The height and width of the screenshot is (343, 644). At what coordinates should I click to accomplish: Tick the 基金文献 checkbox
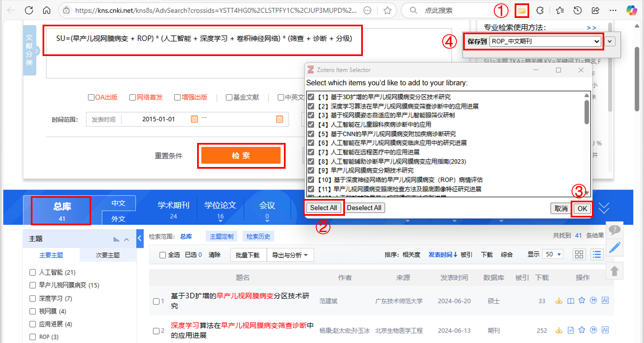(x=229, y=98)
